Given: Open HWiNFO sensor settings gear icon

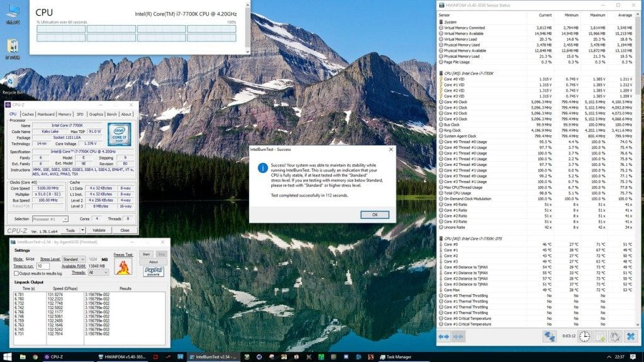Looking at the screenshot, I should coord(615,337).
